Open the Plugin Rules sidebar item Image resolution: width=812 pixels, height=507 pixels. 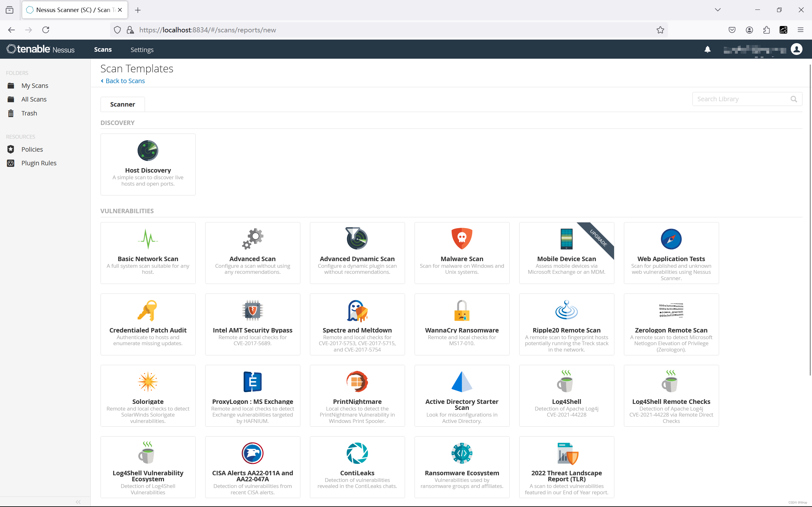tap(39, 163)
